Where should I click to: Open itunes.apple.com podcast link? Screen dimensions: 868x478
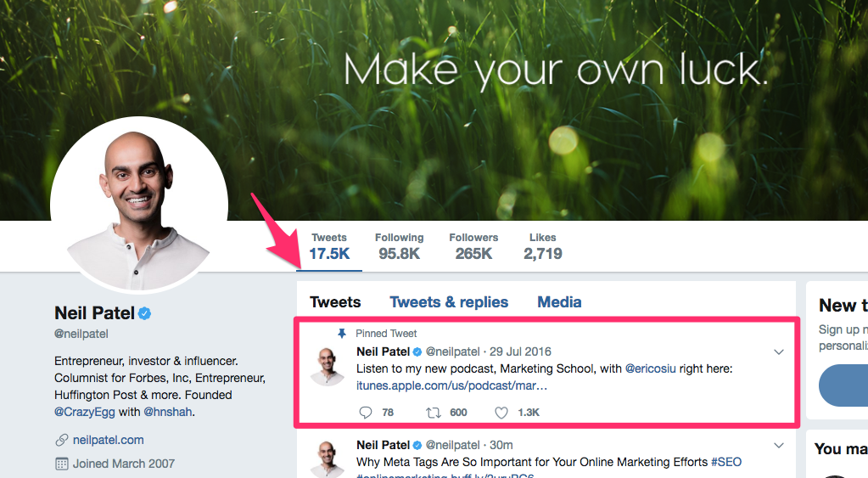[451, 385]
